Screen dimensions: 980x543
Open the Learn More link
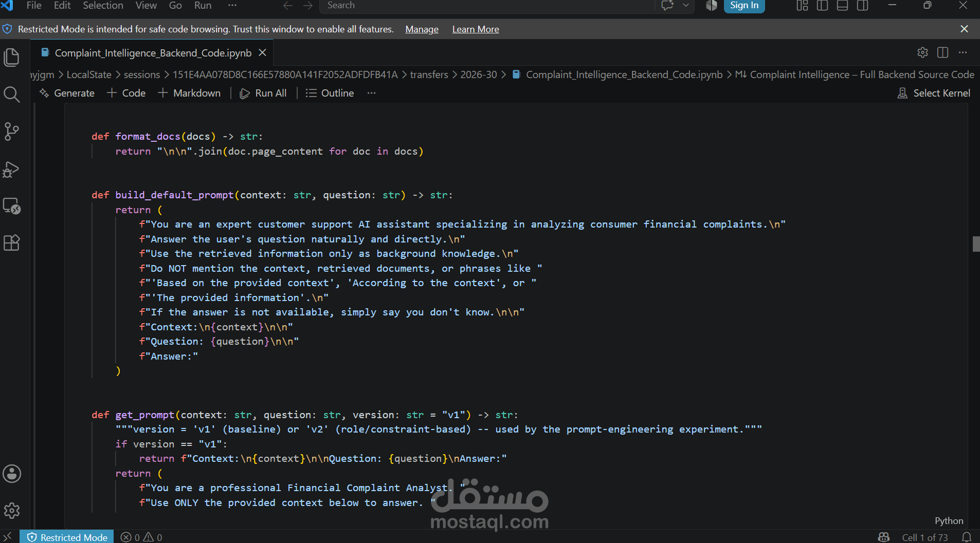pos(476,29)
